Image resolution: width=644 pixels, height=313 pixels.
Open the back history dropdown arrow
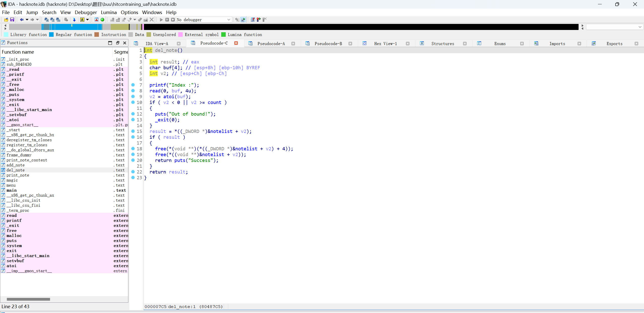tap(27, 20)
